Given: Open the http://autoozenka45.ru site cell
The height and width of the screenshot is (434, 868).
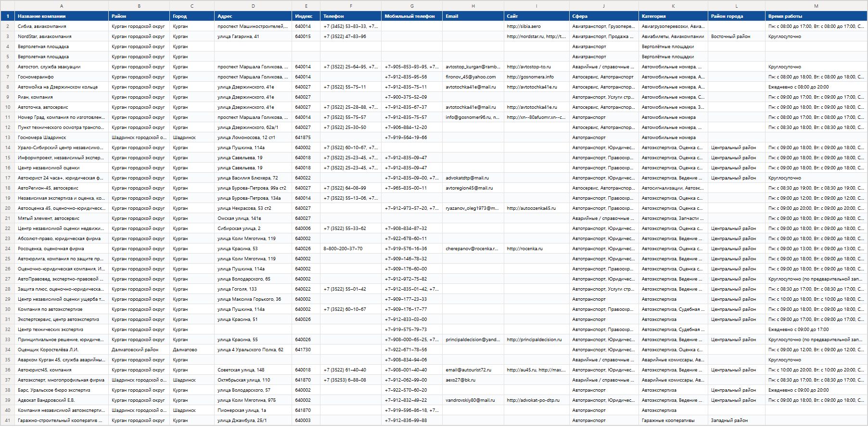Looking at the screenshot, I should (536, 208).
